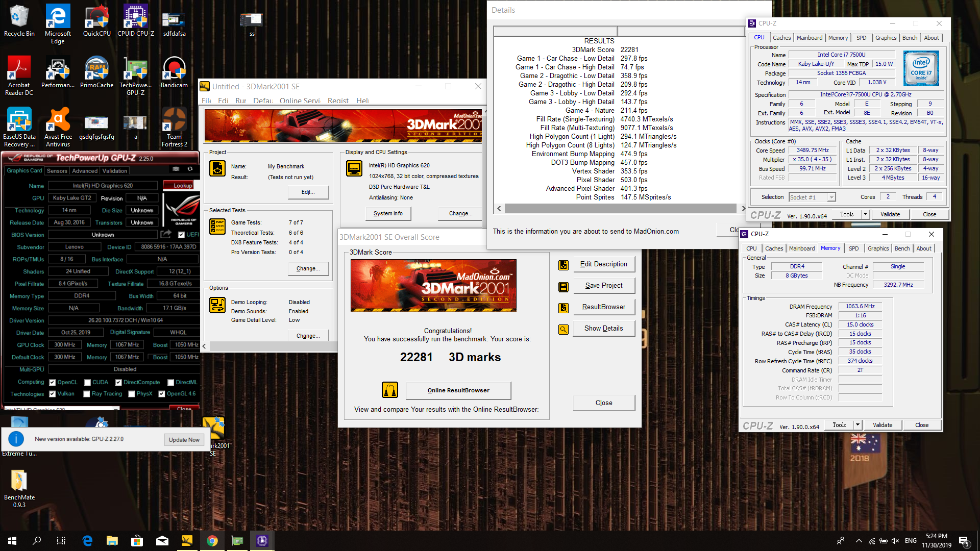The height and width of the screenshot is (551, 980).
Task: Open Mainboard tab in top CPU-Z window
Action: [810, 38]
